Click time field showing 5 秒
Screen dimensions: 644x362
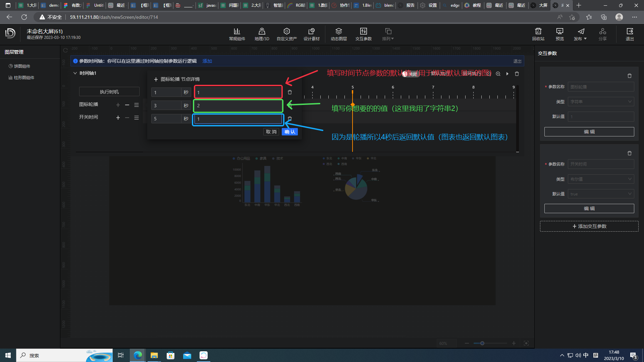click(166, 119)
